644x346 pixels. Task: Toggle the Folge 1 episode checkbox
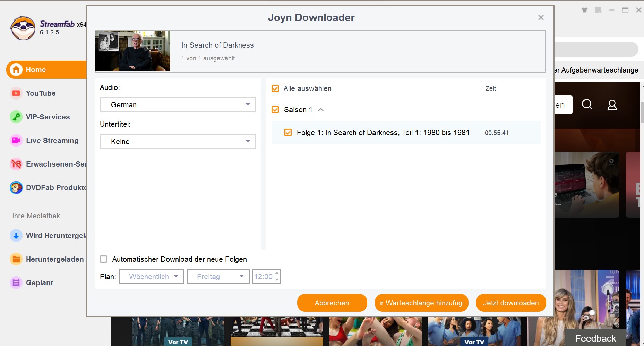click(288, 133)
